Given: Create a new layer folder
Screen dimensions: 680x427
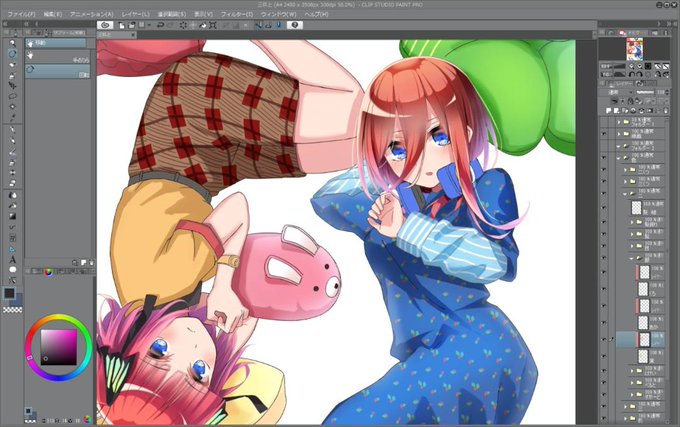Looking at the screenshot, I should pos(623,111).
